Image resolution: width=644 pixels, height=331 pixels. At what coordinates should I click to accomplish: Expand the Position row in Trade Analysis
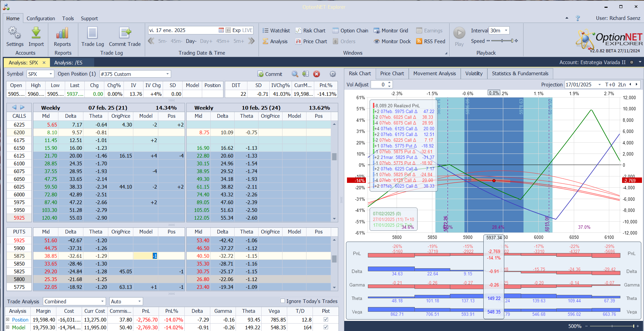7,319
